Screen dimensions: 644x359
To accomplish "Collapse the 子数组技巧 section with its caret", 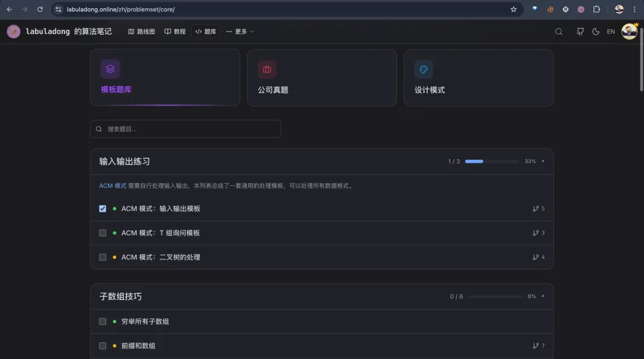I will (x=541, y=296).
